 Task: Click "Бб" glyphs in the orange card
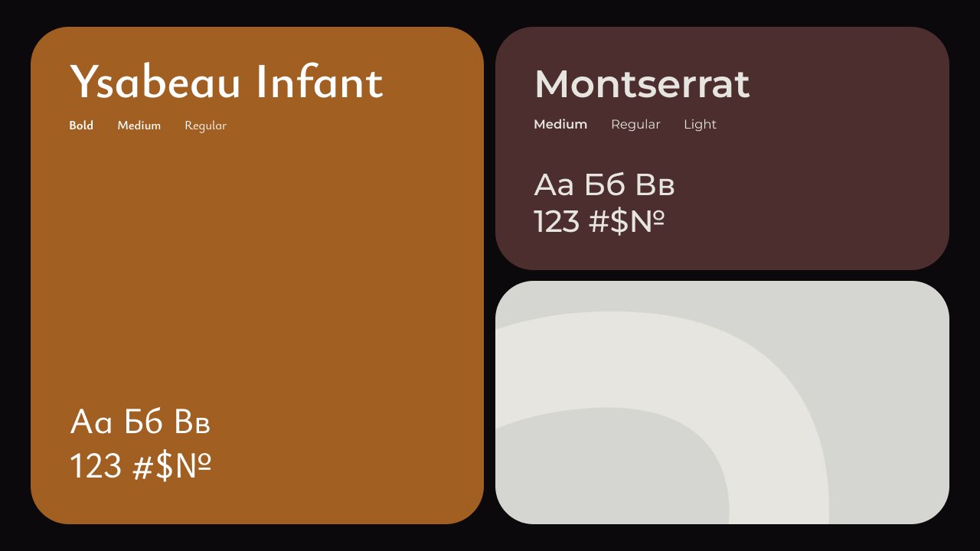pyautogui.click(x=143, y=422)
